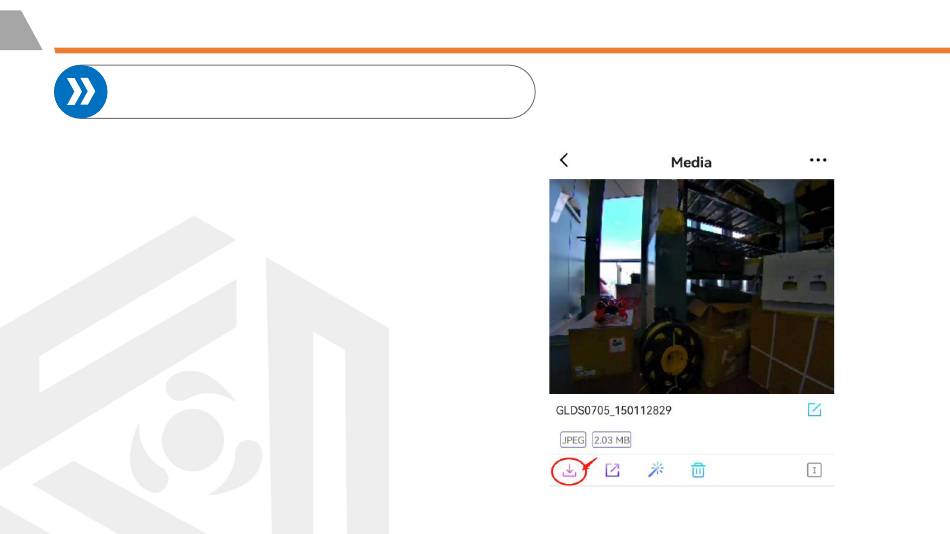Tap the download icon circled in red
Screen dimensions: 950x534
coord(569,470)
